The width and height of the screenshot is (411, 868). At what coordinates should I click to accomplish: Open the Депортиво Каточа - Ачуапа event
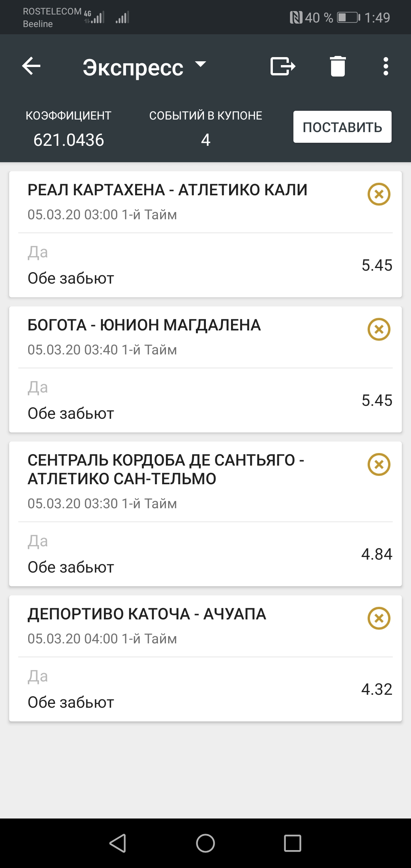pos(147,614)
